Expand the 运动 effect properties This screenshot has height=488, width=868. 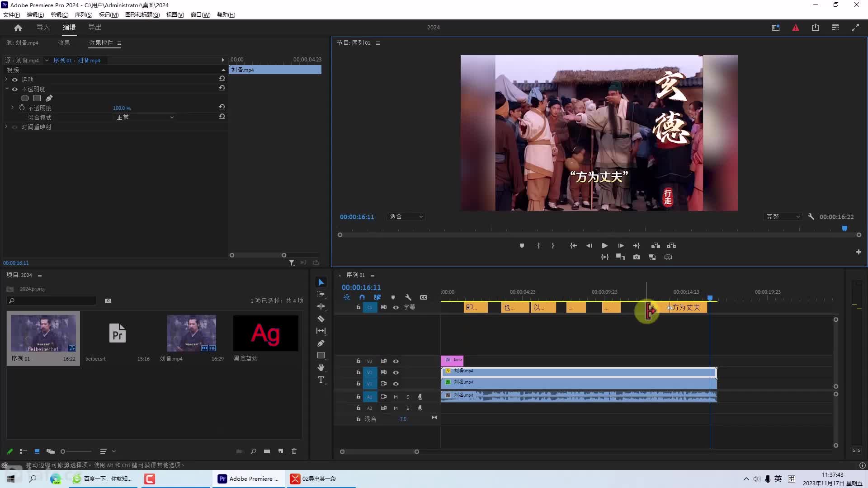[6, 80]
